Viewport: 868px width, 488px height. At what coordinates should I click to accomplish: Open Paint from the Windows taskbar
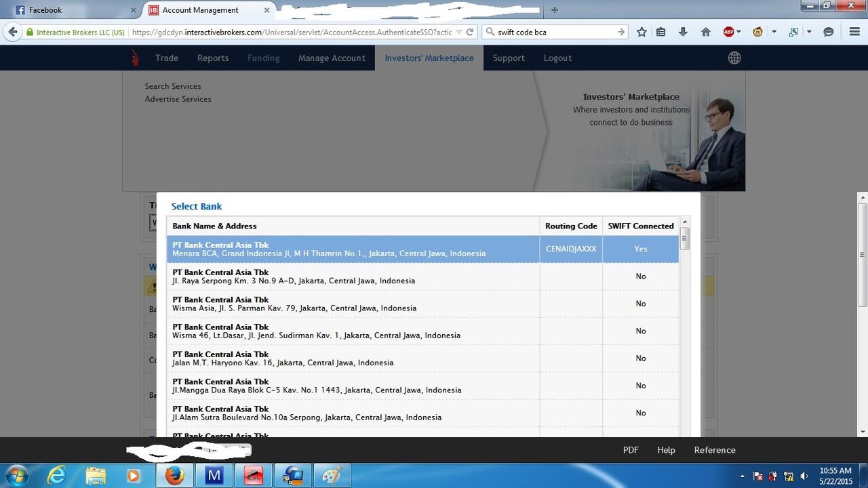pos(332,476)
